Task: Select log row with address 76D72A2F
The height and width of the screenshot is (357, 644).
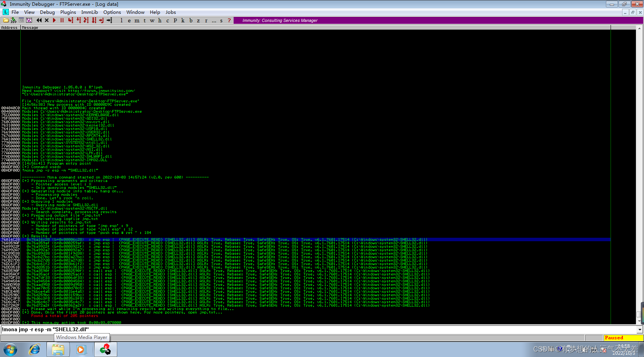Action: click(305, 305)
